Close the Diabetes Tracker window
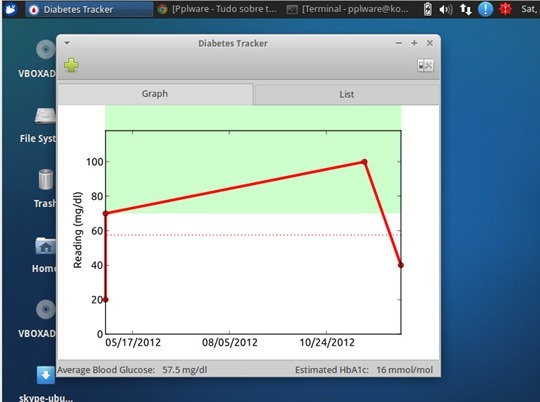 pos(430,43)
